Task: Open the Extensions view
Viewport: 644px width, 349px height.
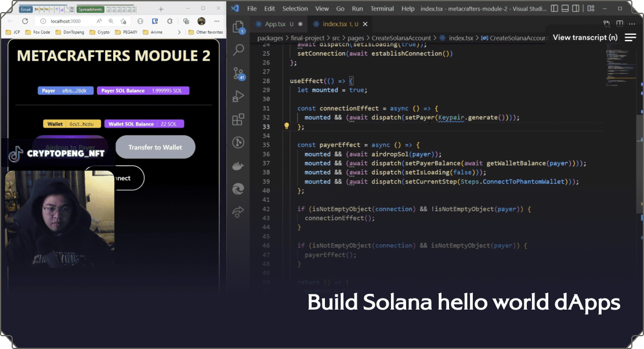Action: [x=238, y=119]
